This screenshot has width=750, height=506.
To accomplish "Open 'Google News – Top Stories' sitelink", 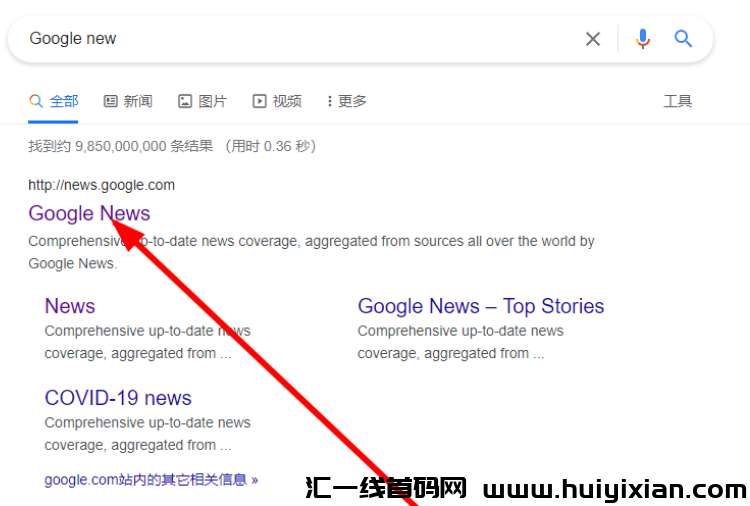I will [x=481, y=306].
